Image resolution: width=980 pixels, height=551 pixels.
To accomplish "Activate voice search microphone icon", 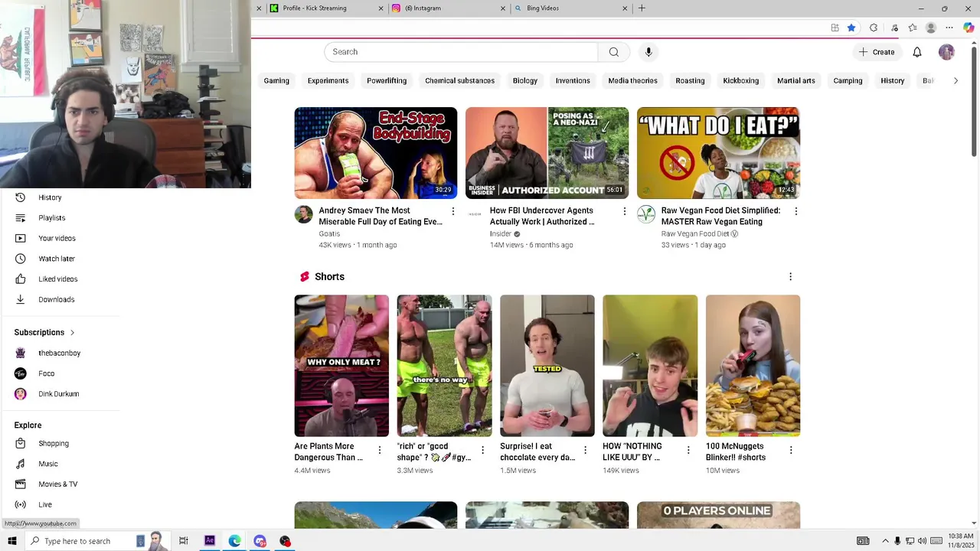I will [x=648, y=52].
